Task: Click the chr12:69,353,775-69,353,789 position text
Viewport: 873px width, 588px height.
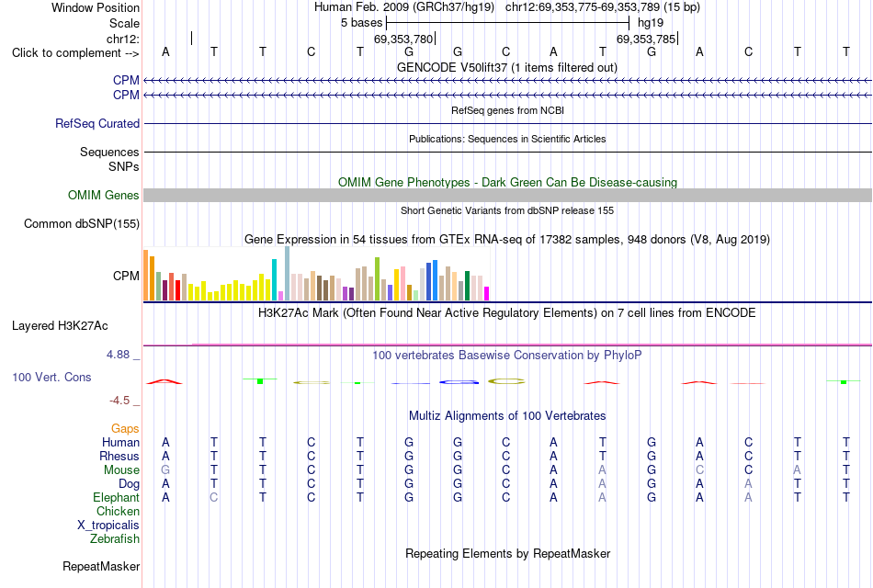Action: pyautogui.click(x=583, y=7)
